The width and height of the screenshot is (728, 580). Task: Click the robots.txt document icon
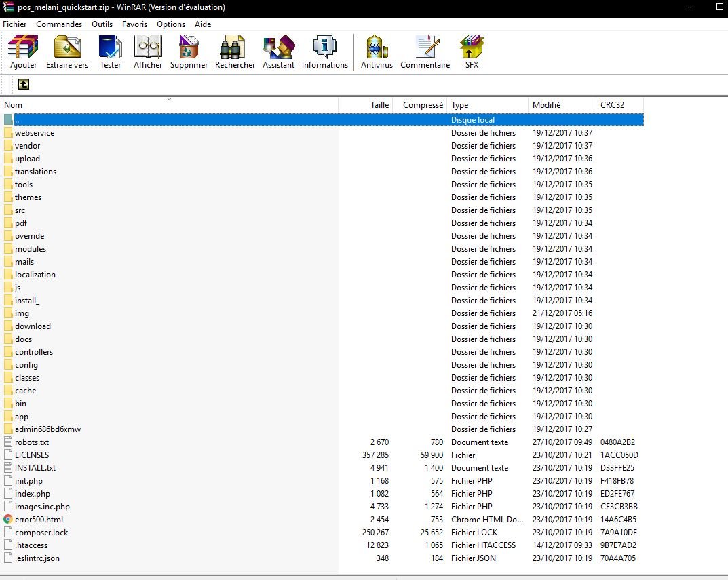[8, 442]
